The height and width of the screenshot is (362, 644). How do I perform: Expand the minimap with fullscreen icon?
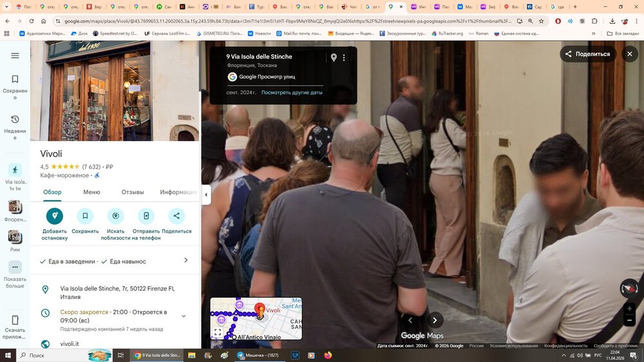pyautogui.click(x=218, y=332)
